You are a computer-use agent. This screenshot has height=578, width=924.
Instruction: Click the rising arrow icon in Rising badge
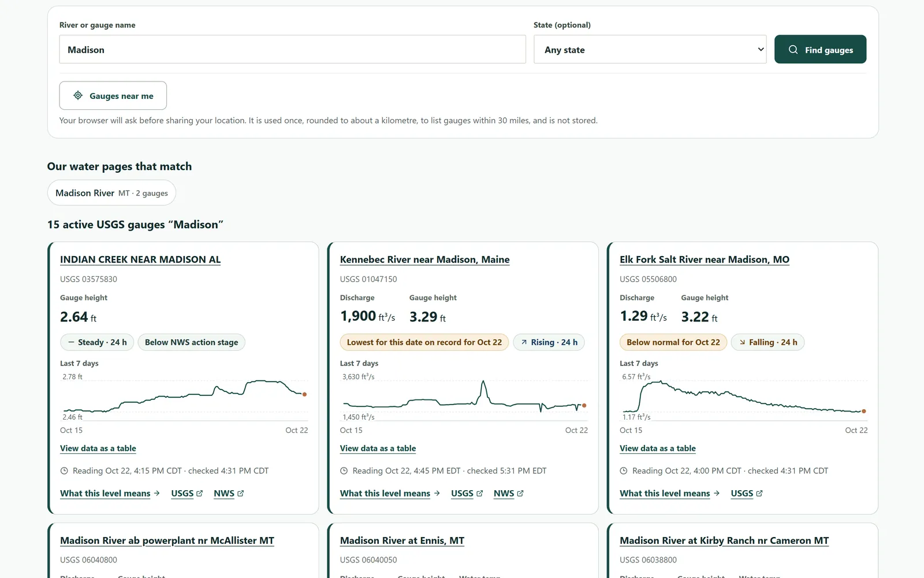[x=524, y=342]
